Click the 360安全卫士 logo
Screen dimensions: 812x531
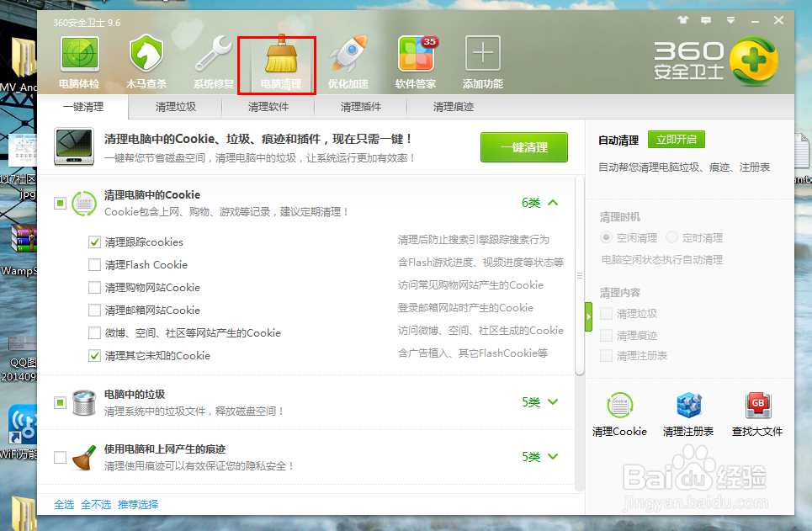click(716, 61)
